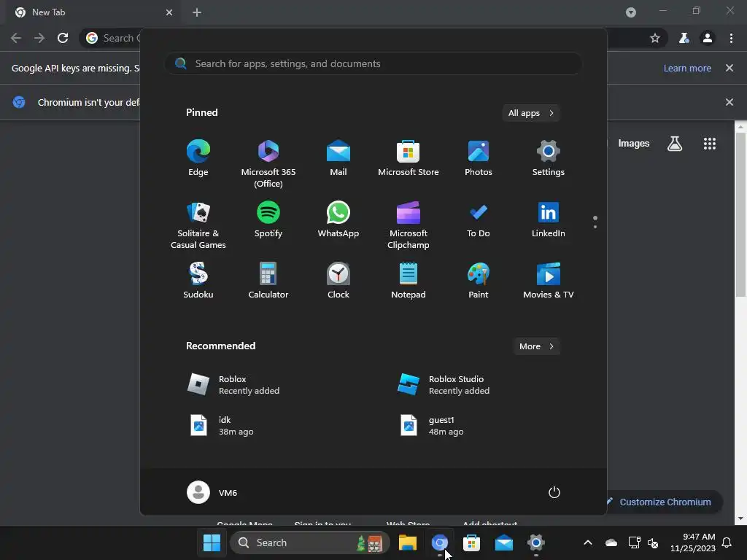Open VM6 user account menu
Screen dimensions: 747x560
click(212, 492)
